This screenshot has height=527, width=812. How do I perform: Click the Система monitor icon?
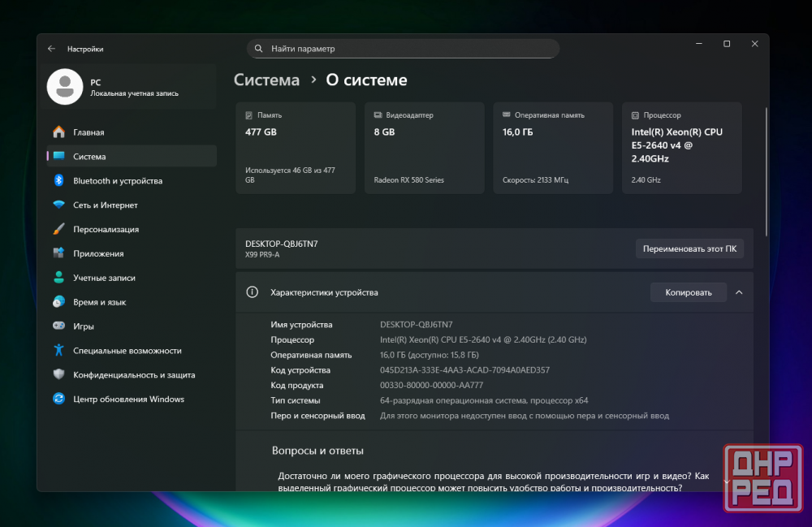pyautogui.click(x=59, y=157)
